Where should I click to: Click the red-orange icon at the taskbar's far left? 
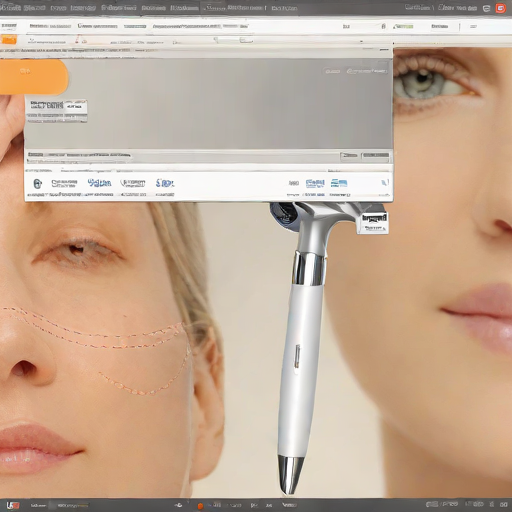click(13, 505)
